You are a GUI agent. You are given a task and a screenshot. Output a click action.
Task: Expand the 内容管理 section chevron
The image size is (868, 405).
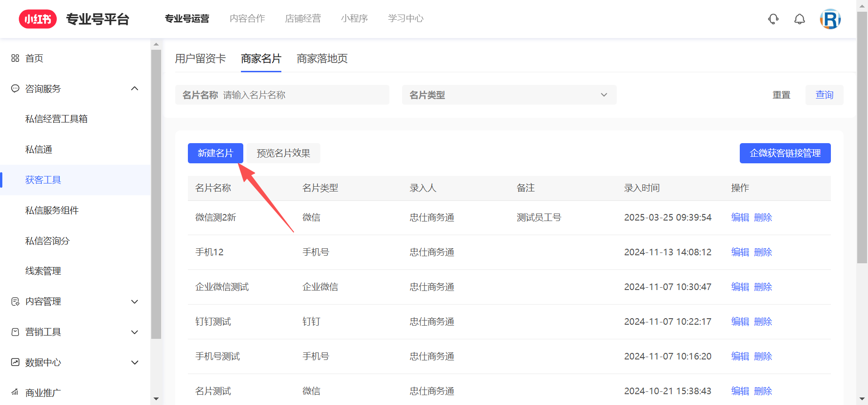[x=135, y=302]
